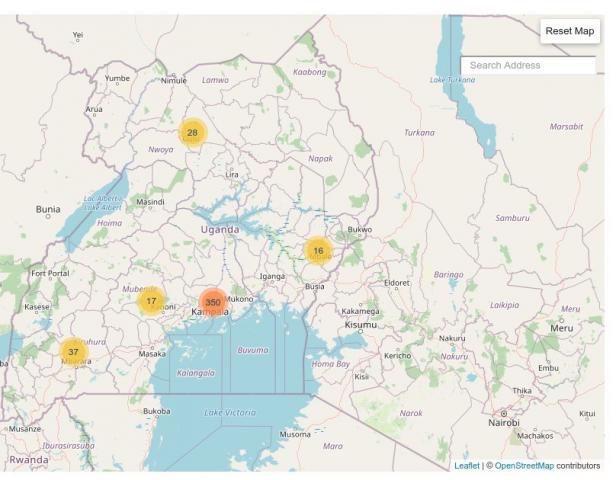
Task: Click the Hoima district label
Action: point(109,223)
